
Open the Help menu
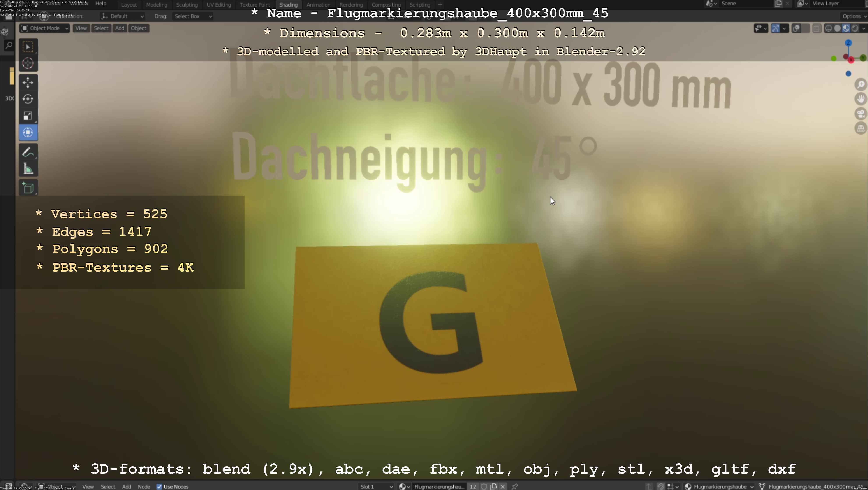(101, 3)
